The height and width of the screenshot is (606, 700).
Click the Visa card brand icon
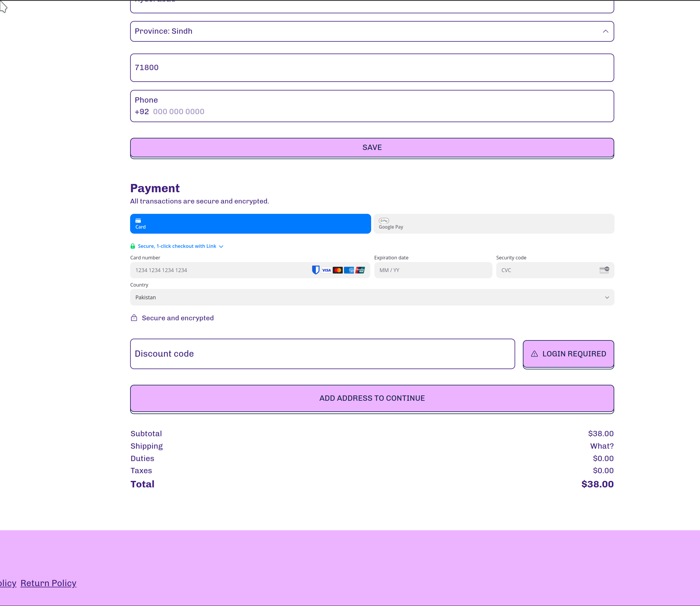click(x=326, y=270)
